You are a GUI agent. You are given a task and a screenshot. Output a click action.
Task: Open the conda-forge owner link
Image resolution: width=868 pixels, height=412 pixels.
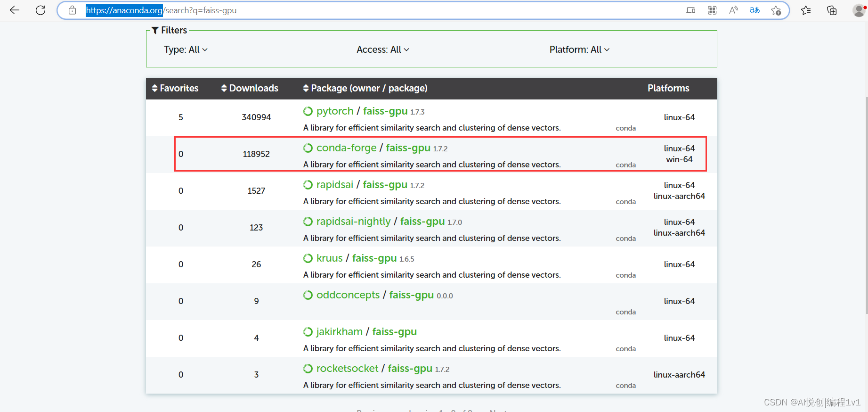click(x=346, y=148)
